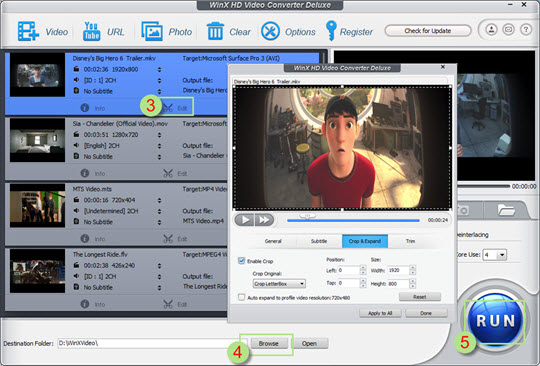540x366 pixels.
Task: Open the Crop LetterBox dropdown
Action: tap(279, 284)
